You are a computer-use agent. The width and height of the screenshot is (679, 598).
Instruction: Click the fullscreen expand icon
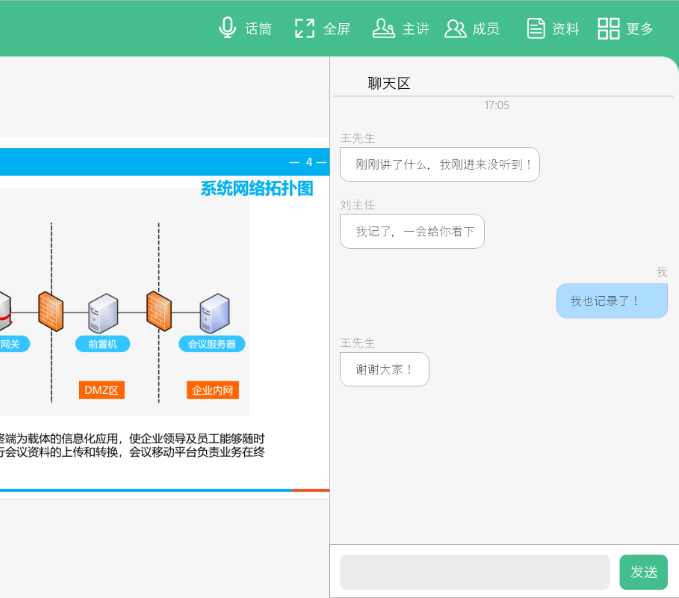304,29
